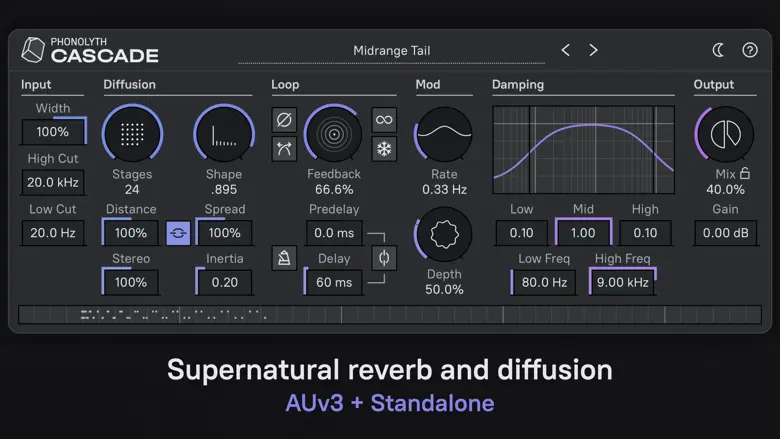Click the Inertia 0.20 field
This screenshot has height=439, width=780.
click(224, 282)
